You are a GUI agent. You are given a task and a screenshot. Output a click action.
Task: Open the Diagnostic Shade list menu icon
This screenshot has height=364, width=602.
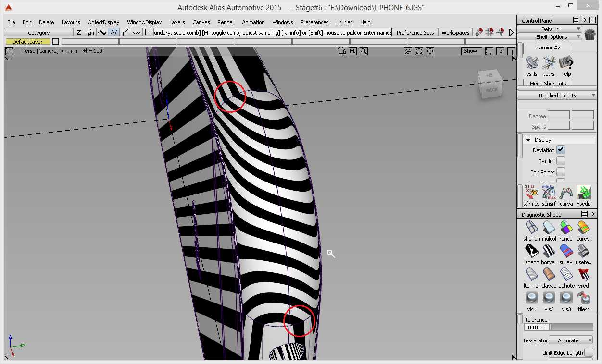(x=584, y=214)
